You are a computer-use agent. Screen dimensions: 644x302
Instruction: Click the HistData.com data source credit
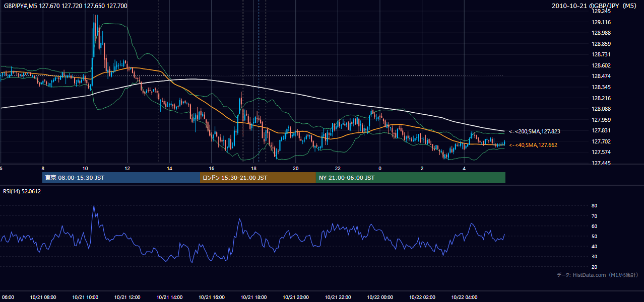point(598,275)
